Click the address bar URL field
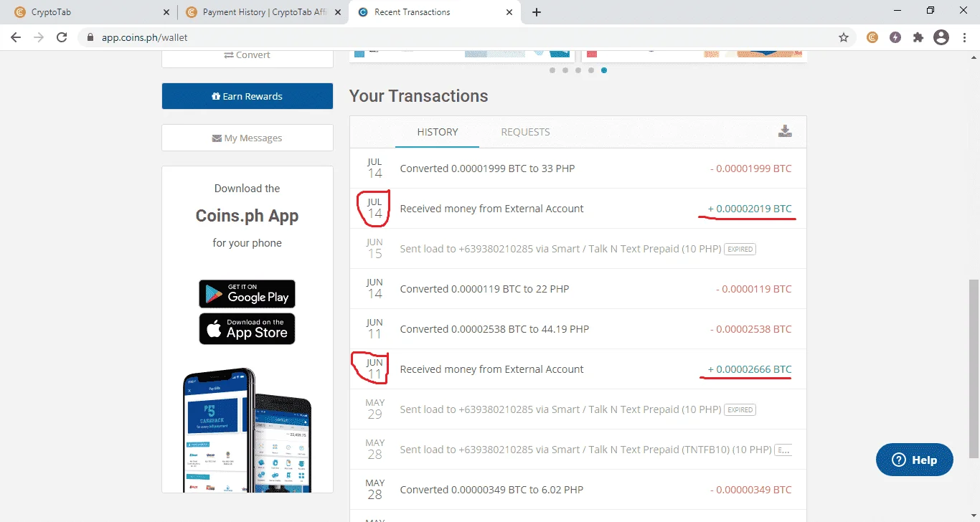This screenshot has height=522, width=980. pyautogui.click(x=466, y=37)
